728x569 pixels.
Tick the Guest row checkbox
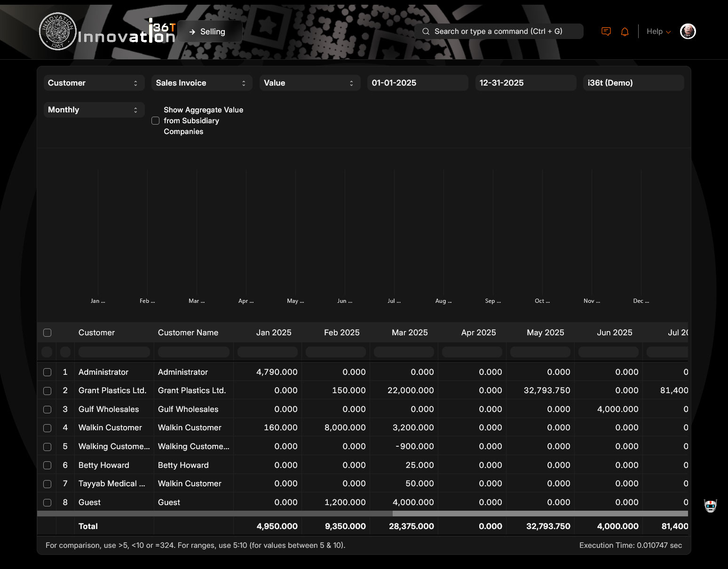[47, 503]
